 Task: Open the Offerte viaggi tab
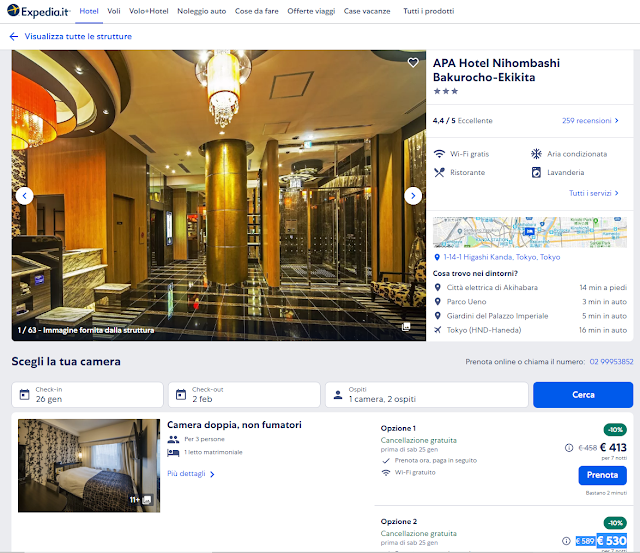coord(311,11)
